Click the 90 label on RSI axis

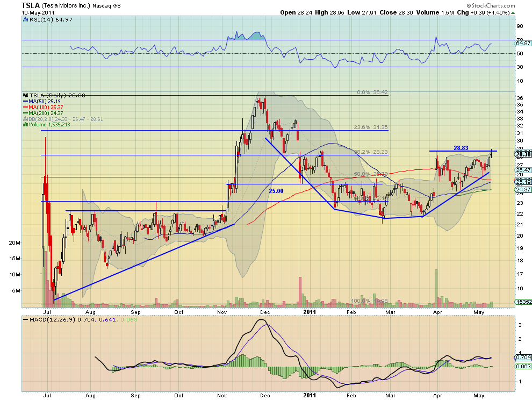click(x=520, y=26)
